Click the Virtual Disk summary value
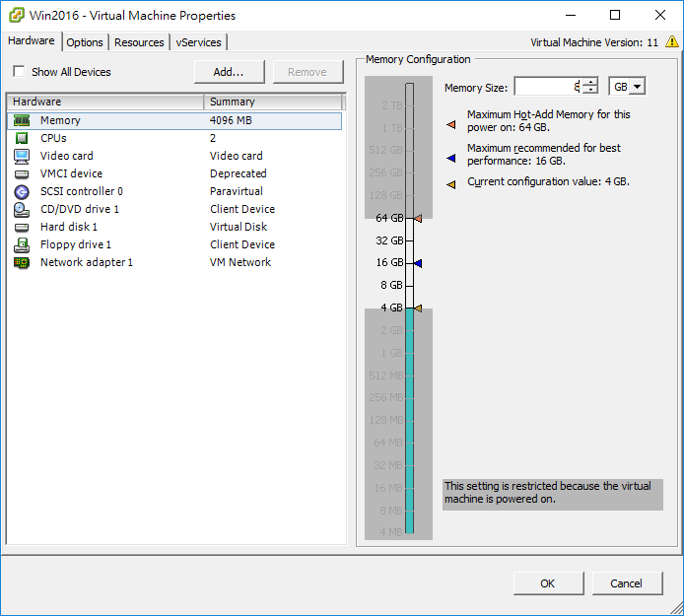This screenshot has height=616, width=684. click(x=239, y=227)
